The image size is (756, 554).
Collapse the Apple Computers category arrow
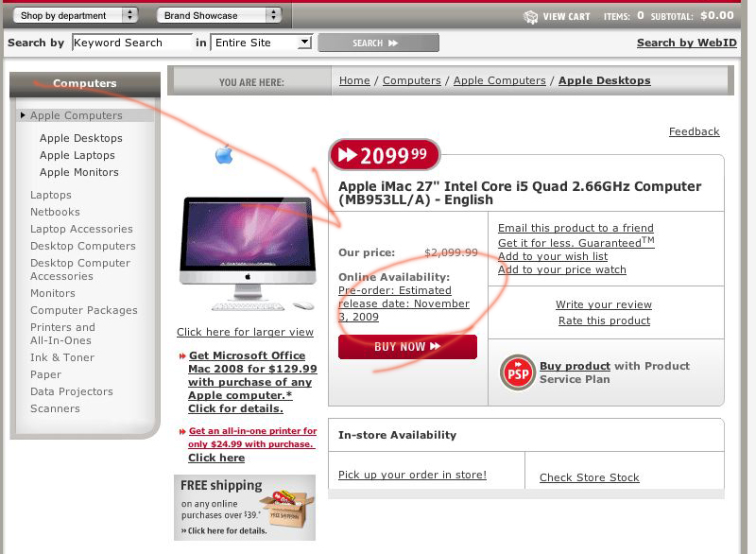pos(22,115)
